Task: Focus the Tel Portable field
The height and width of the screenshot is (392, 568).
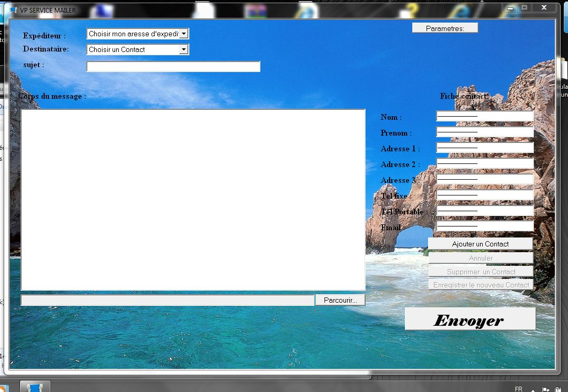Action: tap(484, 211)
